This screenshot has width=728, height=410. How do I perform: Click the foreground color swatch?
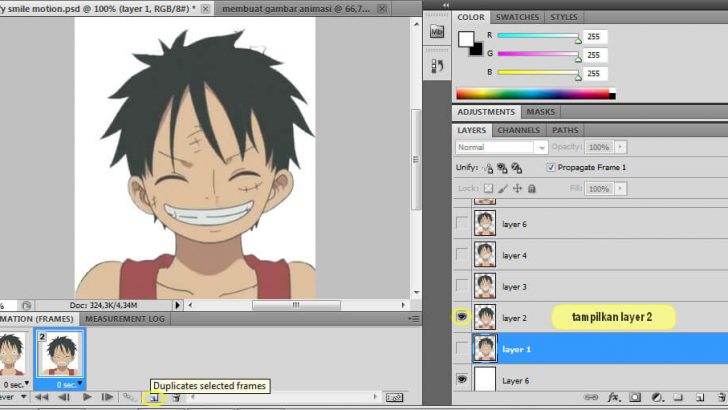[465, 39]
